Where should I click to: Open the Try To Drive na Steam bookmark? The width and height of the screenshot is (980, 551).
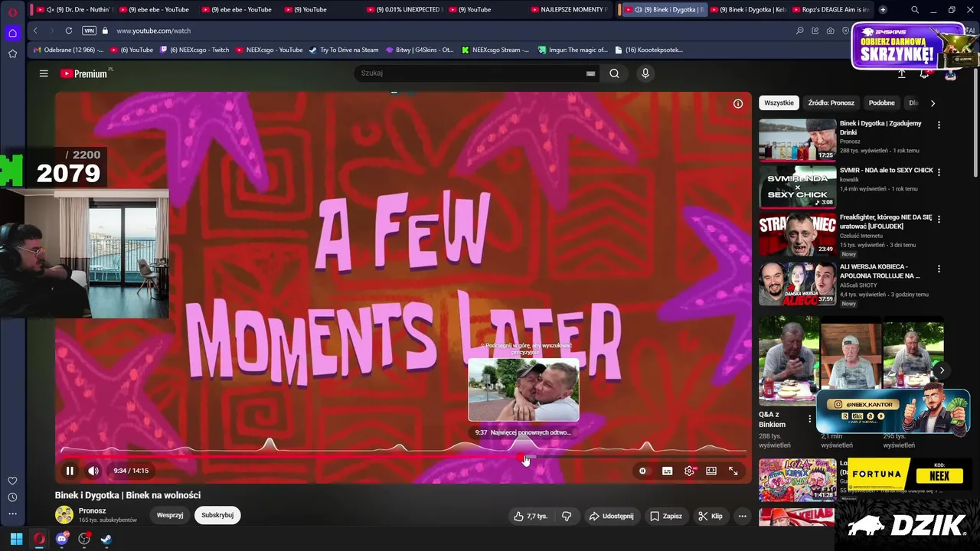click(343, 50)
